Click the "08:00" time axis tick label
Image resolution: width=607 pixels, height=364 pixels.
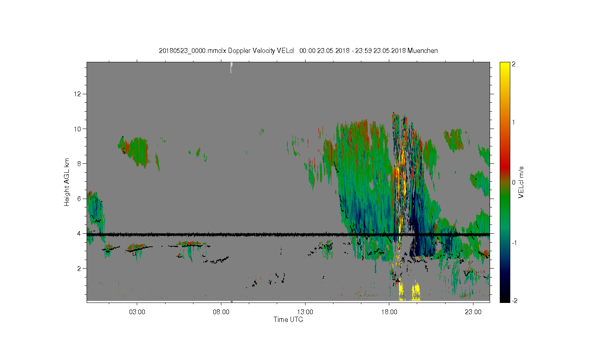[x=221, y=312]
